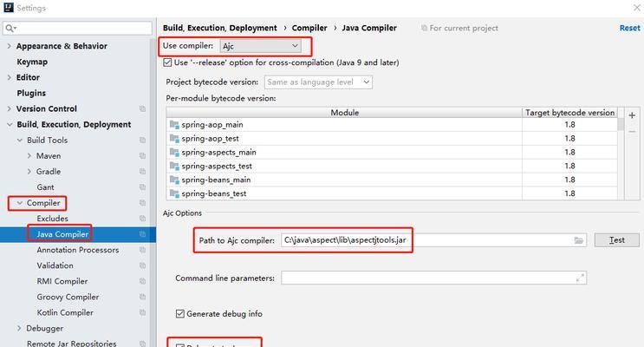Click the Command line parameters field

tap(433, 278)
